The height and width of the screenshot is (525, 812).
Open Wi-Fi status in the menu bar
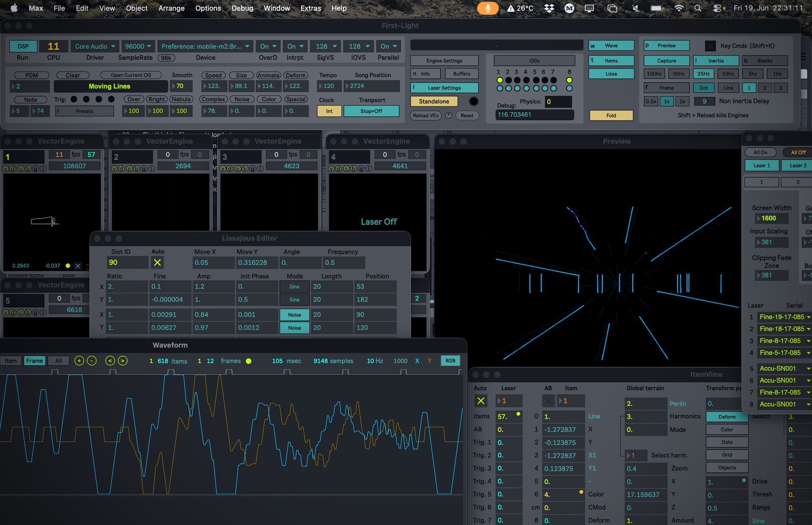click(x=679, y=8)
